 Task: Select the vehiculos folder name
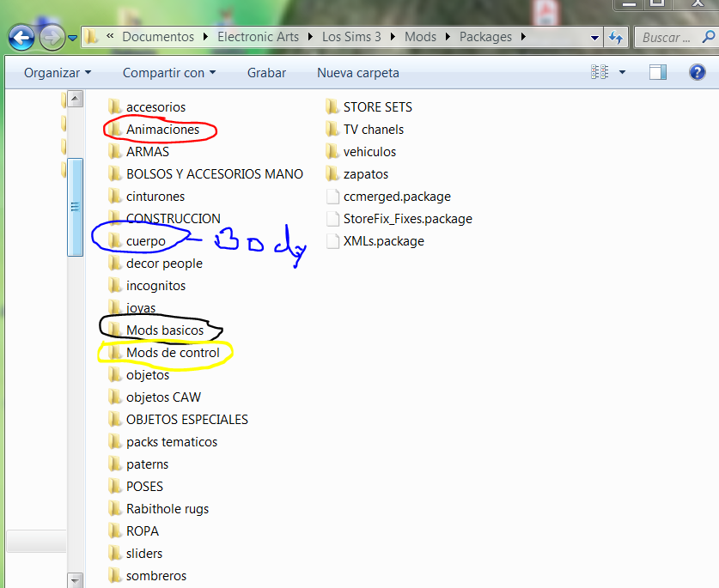point(369,152)
